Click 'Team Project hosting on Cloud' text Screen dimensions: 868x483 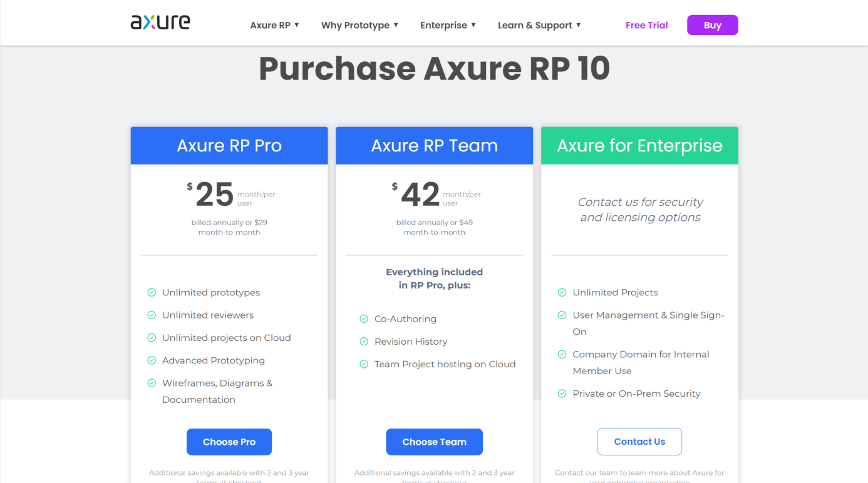pyautogui.click(x=445, y=364)
